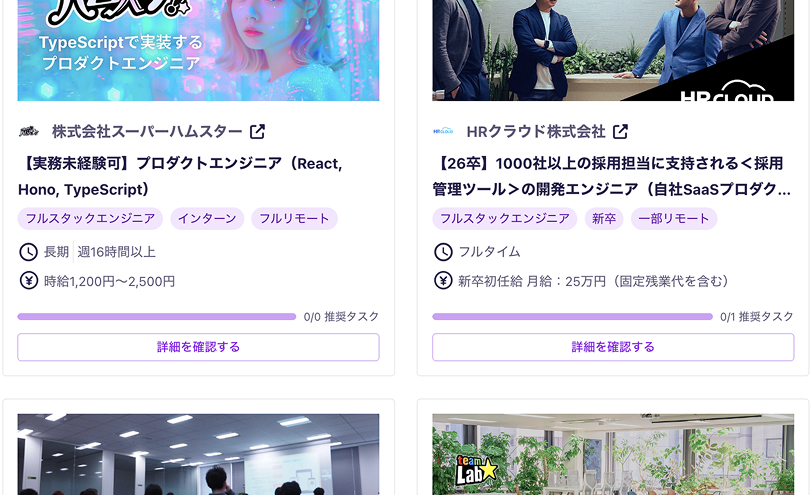Click the 0/1 推奨タスク progress bar

(572, 317)
